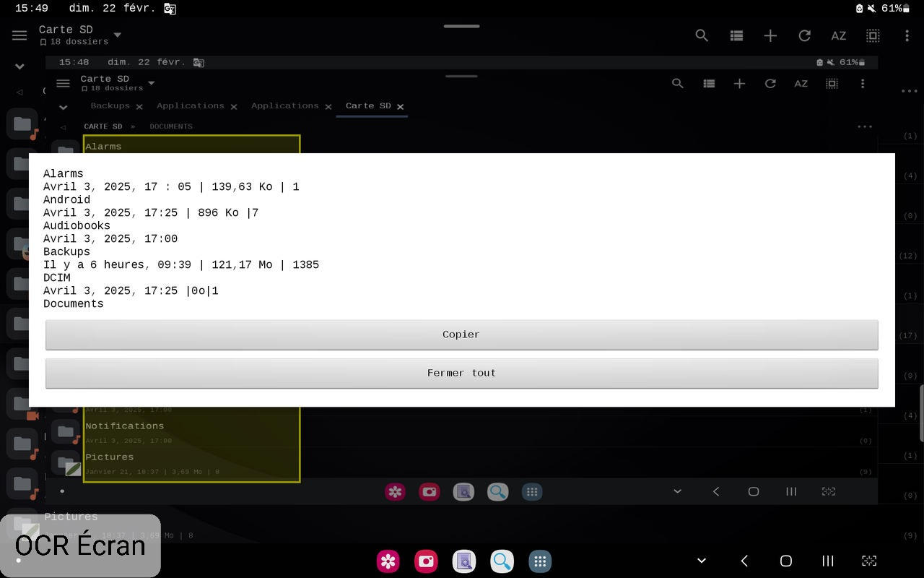Hide the system taskbar with its down chevron
Viewport: 924px width, 578px height.
(x=701, y=561)
